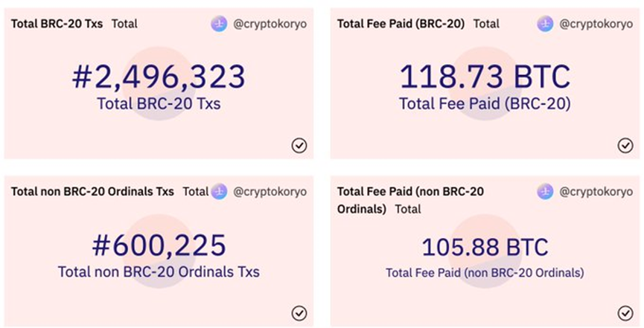644x328 pixels.
Task: Open @cryptokoryo link in the 105.88 BTC panel
Action: pyautogui.click(x=597, y=191)
